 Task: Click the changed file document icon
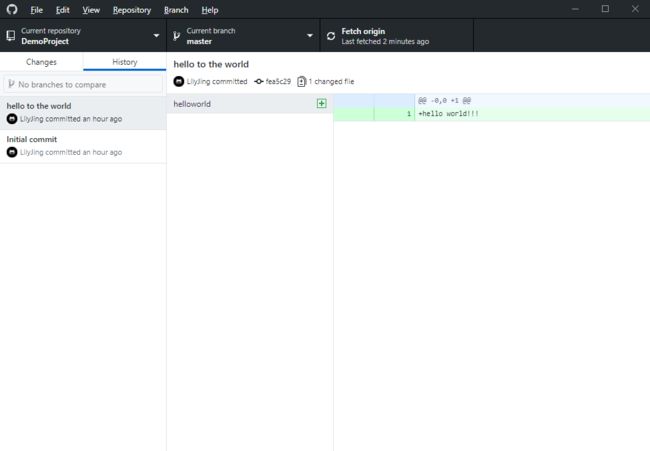click(301, 82)
